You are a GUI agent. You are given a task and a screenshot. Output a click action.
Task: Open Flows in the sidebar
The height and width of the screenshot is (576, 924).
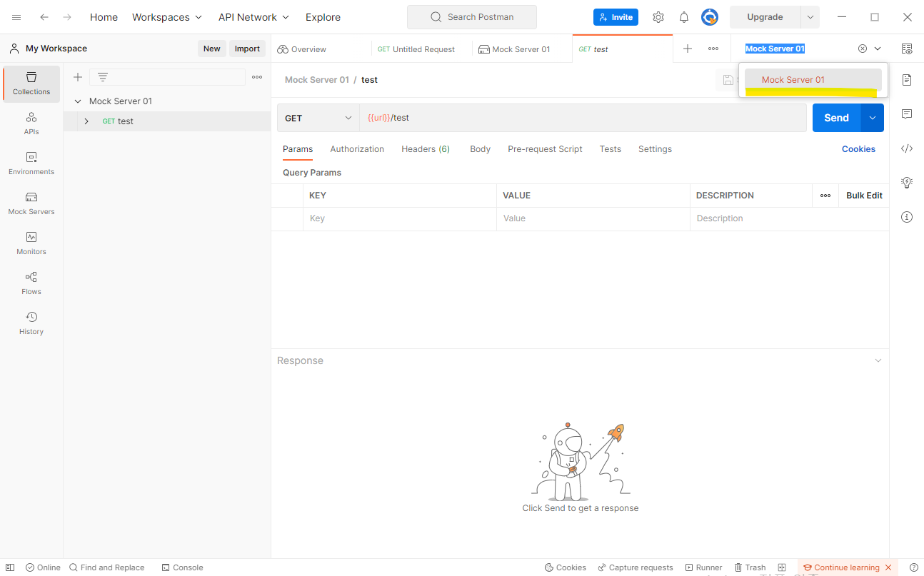(x=31, y=283)
